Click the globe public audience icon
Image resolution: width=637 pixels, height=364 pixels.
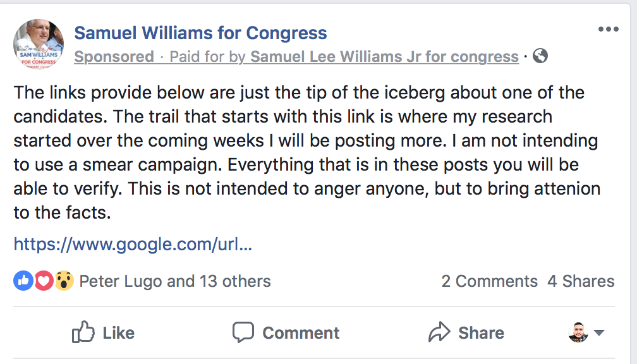click(540, 56)
